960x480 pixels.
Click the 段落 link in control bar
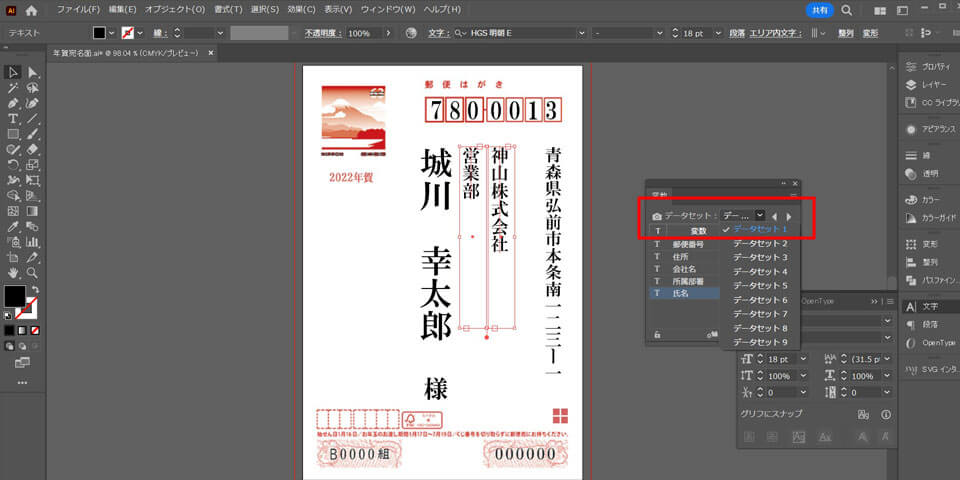click(x=736, y=33)
